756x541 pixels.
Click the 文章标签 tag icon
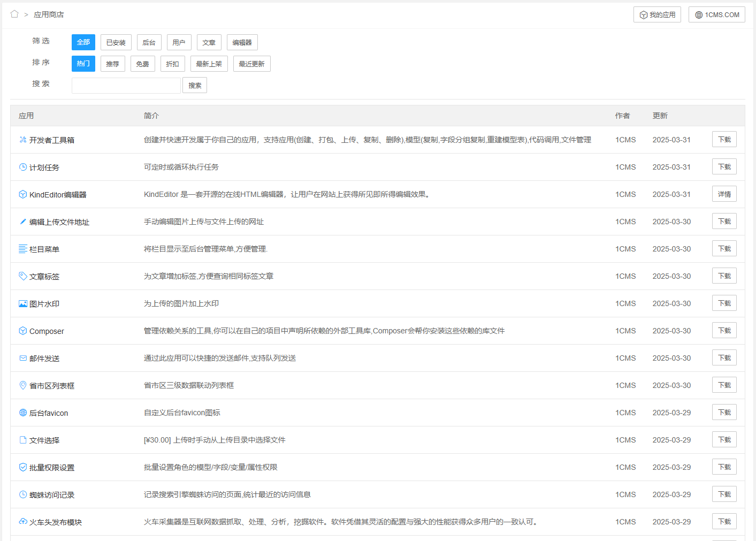[x=23, y=276]
